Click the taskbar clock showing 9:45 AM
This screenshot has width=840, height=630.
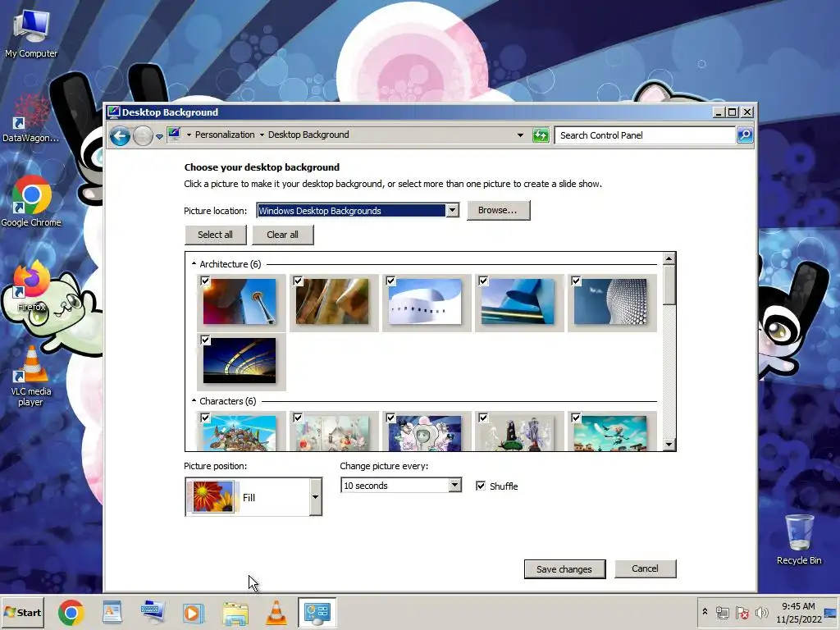(x=799, y=612)
